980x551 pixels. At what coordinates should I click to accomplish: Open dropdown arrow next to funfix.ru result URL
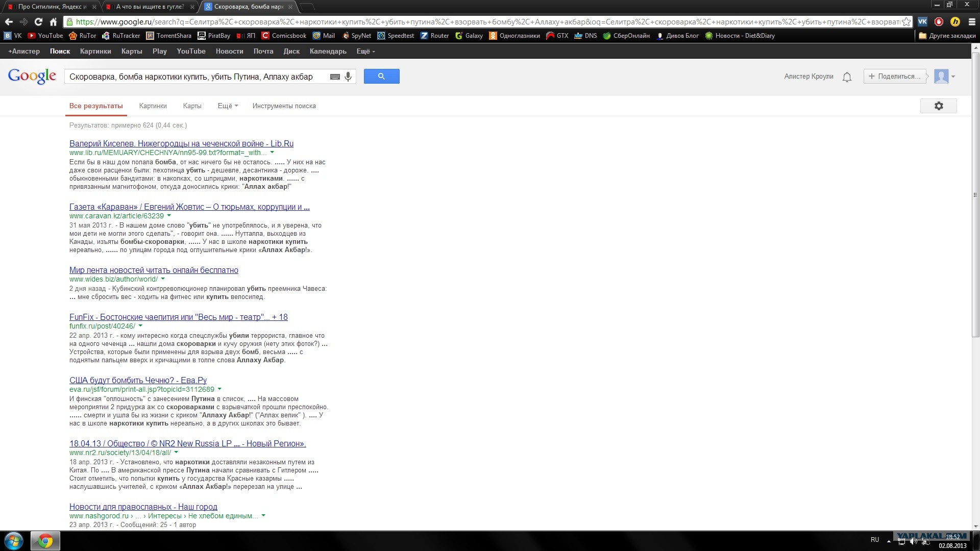click(140, 325)
